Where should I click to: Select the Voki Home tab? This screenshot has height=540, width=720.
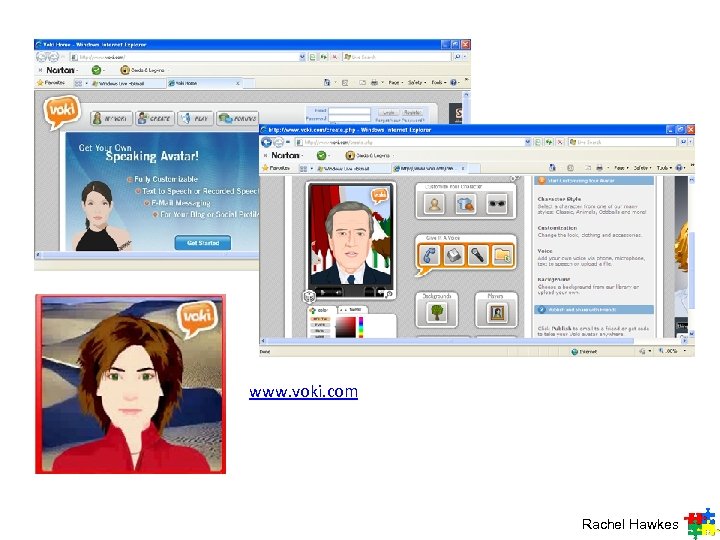pos(203,83)
